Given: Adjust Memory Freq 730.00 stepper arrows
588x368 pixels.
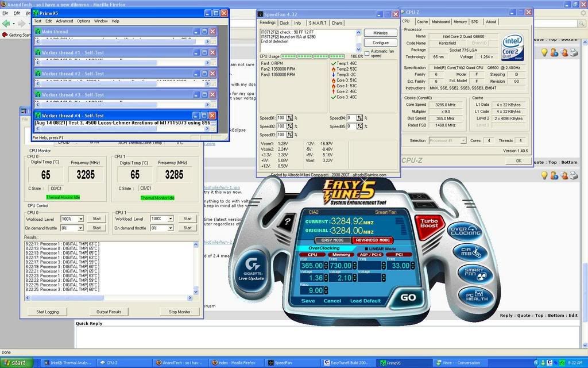Looking at the screenshot, I should (354, 266).
